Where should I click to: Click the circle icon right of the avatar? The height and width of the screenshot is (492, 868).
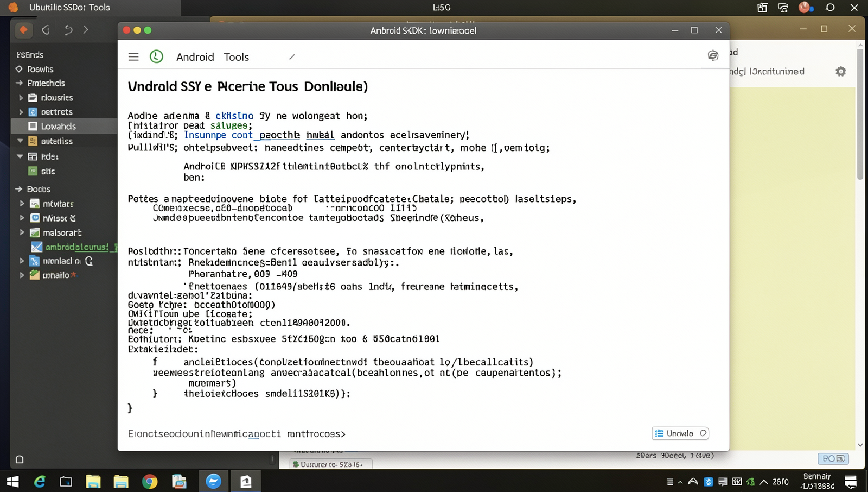pos(830,7)
